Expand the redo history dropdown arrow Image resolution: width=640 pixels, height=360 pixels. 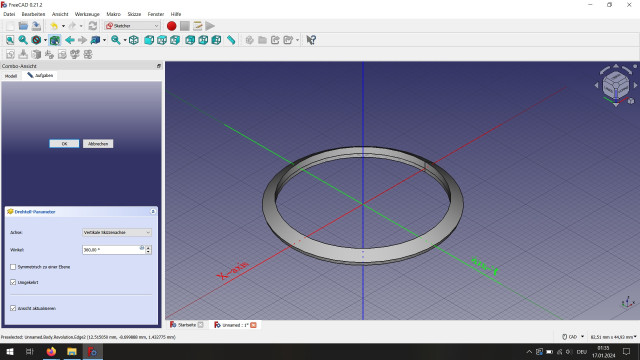tap(81, 26)
